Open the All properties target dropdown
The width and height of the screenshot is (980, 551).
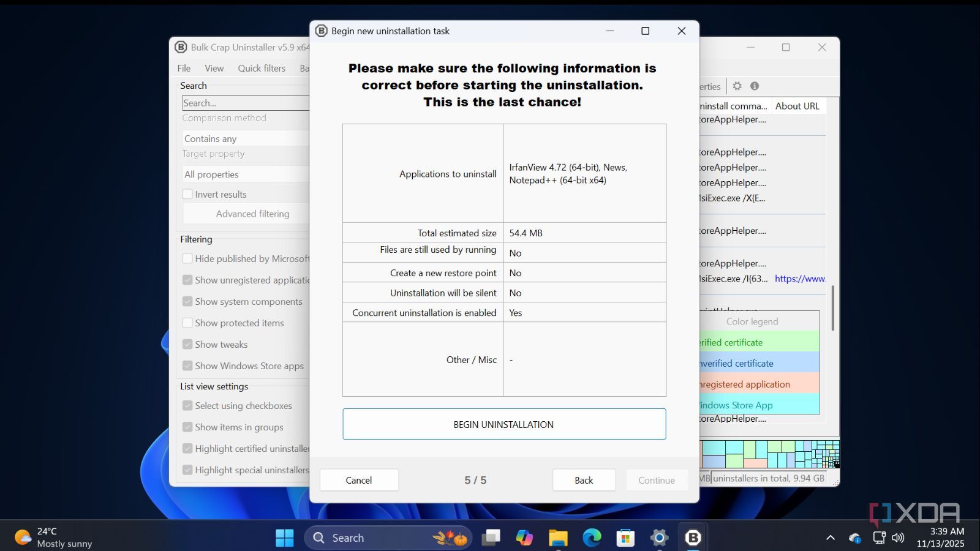pyautogui.click(x=246, y=174)
